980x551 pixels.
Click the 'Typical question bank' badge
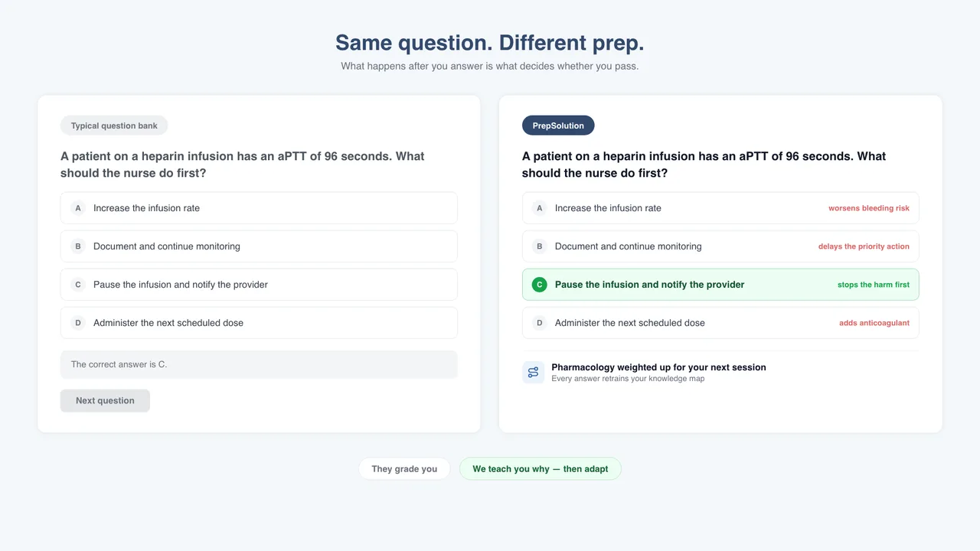click(114, 126)
